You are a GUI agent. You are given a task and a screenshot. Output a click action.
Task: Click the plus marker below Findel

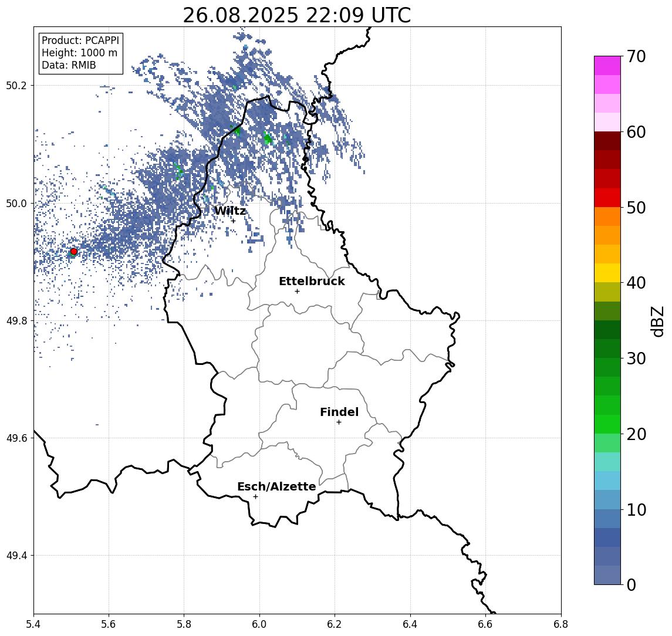[x=339, y=422]
